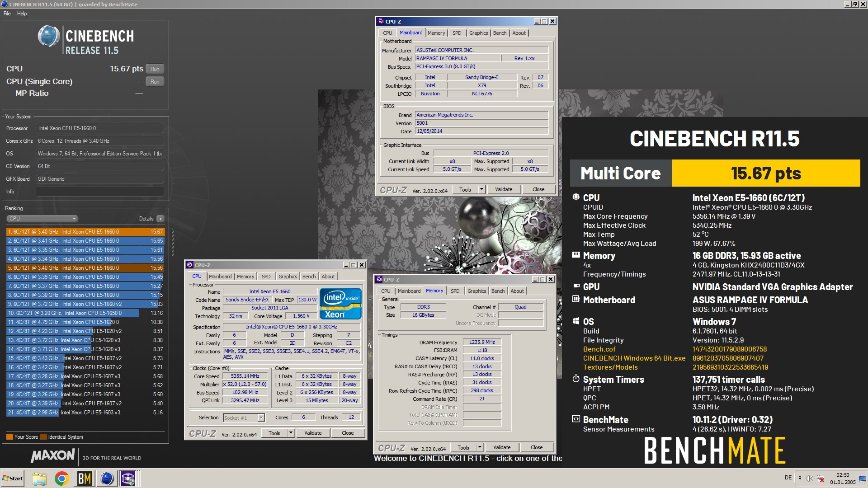Click the yellow 15.67 pts Multi Core score
The image size is (868, 488).
click(x=766, y=173)
